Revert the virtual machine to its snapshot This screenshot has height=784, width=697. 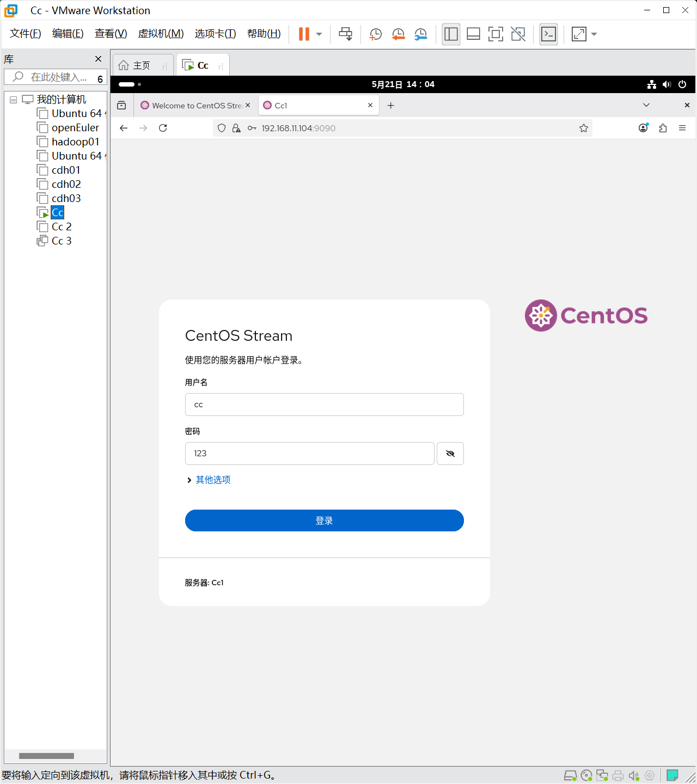click(x=398, y=34)
